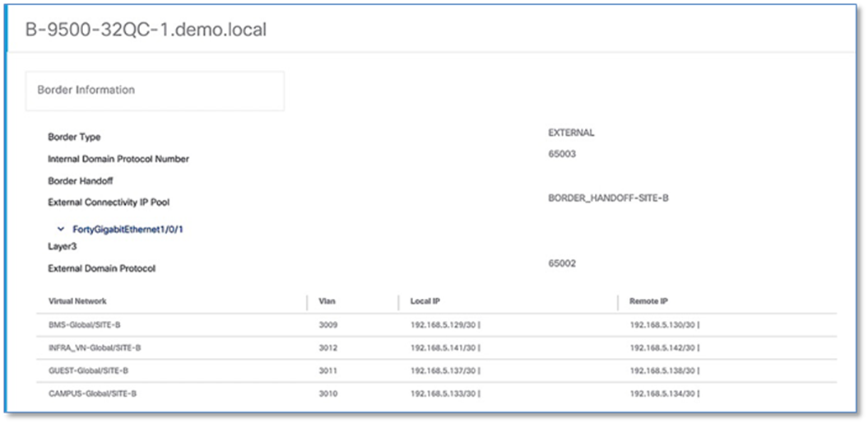Click local IP 192.168.5.141/30
The image size is (868, 424).
[443, 347]
